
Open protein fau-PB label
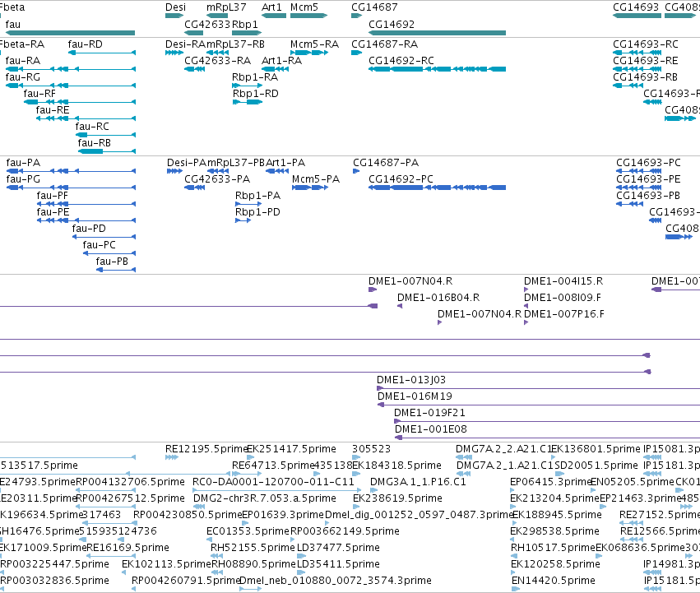click(x=112, y=262)
